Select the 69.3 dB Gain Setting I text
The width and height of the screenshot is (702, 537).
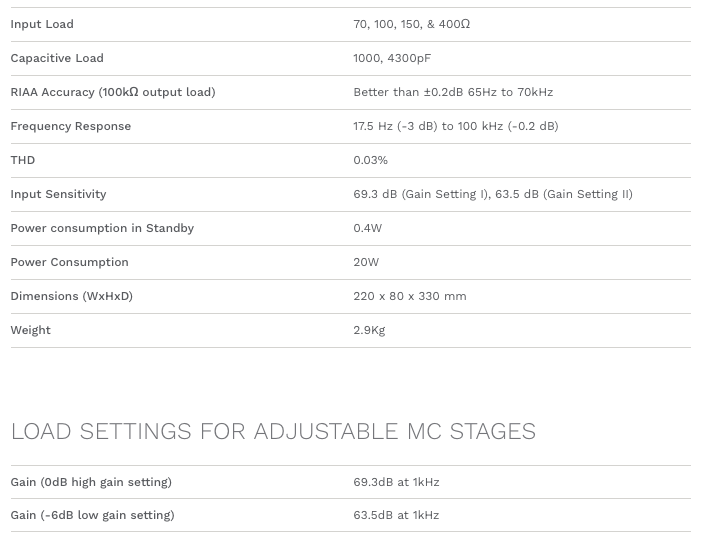pyautogui.click(x=420, y=194)
